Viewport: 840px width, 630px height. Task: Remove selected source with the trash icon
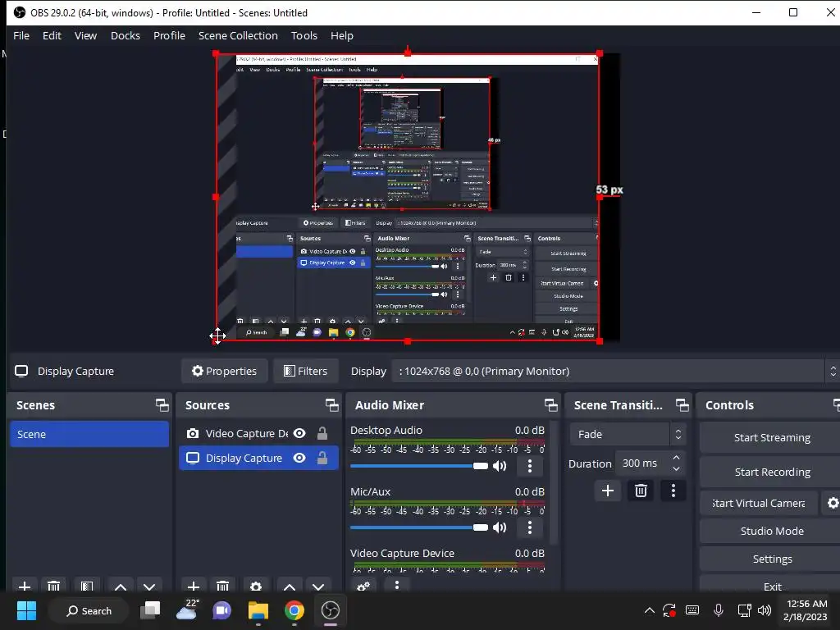223,586
